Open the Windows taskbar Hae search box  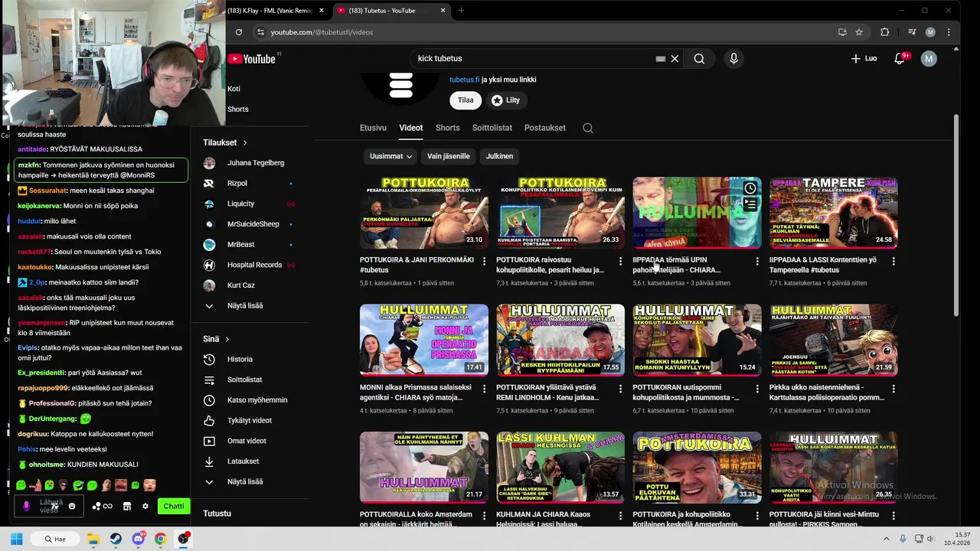tap(55, 539)
